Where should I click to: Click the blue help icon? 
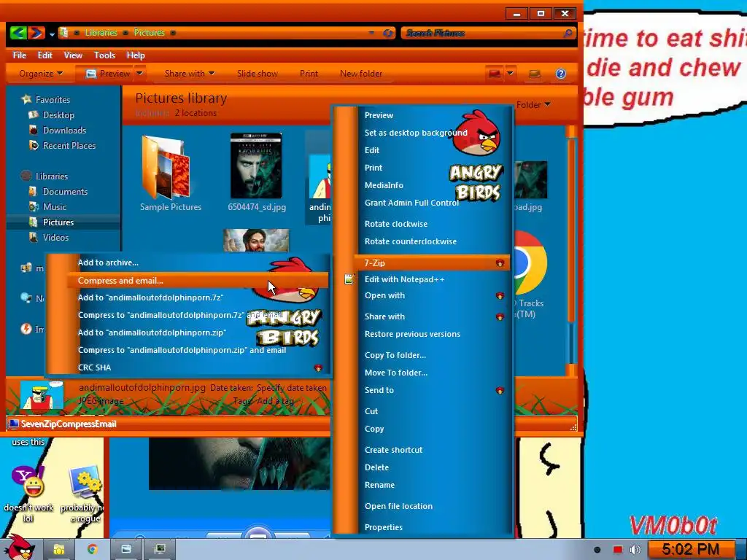tap(561, 74)
